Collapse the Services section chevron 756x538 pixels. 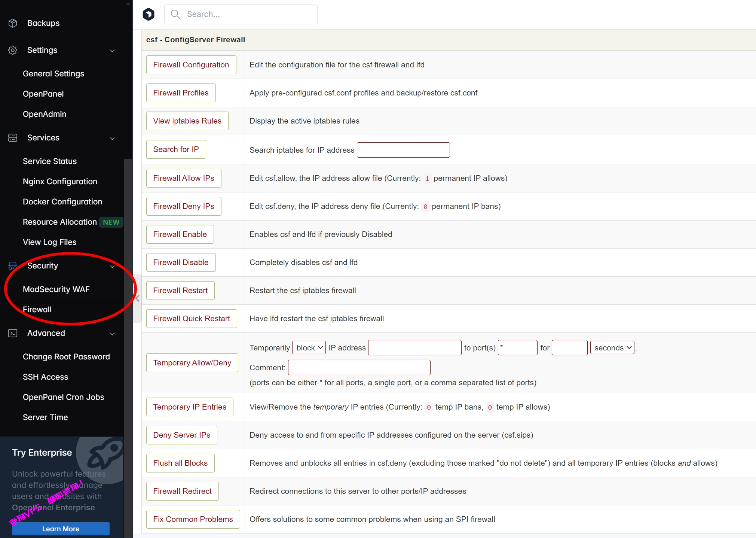tap(112, 139)
